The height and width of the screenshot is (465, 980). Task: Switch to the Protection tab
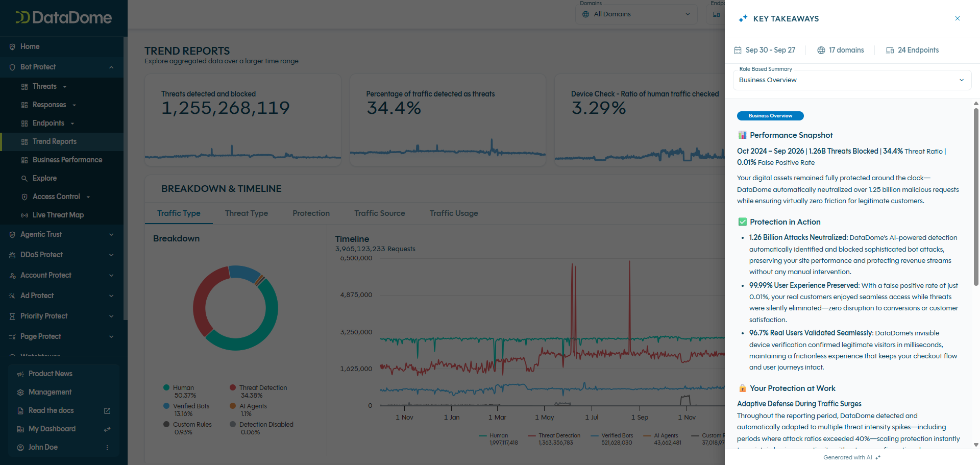pos(311,213)
